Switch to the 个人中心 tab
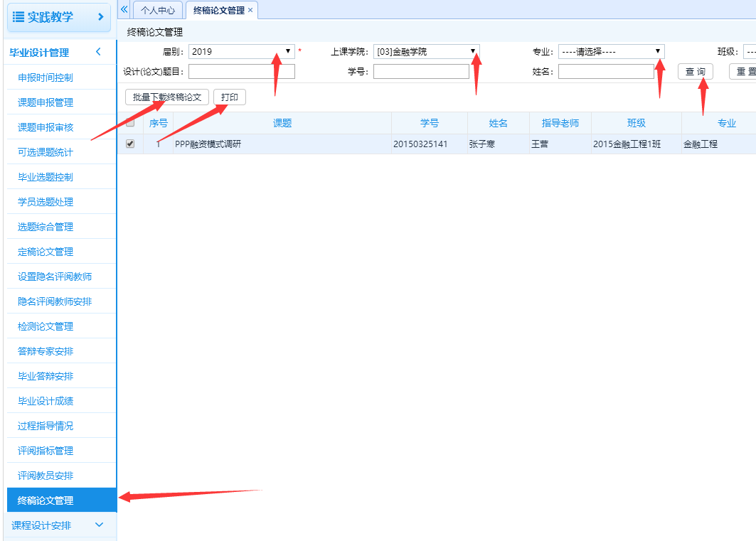756x541 pixels. 157,11
